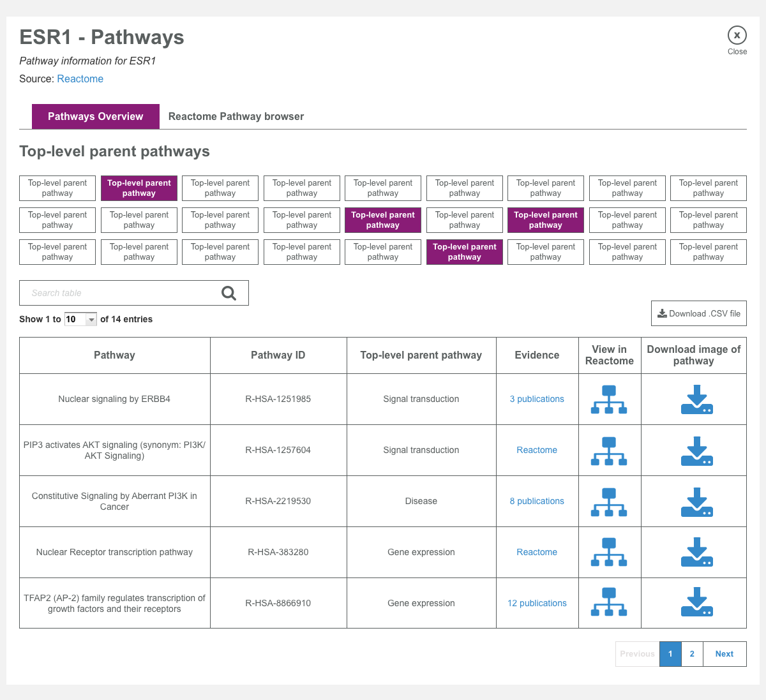Image resolution: width=766 pixels, height=700 pixels.
Task: Select the Pathways Overview tab
Action: (x=95, y=116)
